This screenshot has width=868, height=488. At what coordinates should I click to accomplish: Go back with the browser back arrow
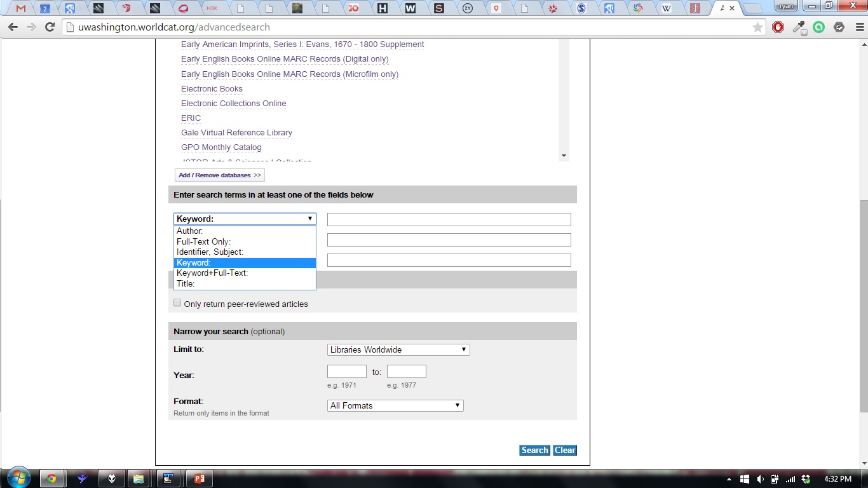13,27
